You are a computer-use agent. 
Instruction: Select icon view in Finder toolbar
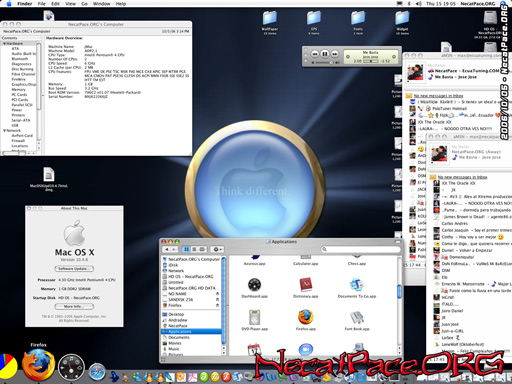point(186,249)
